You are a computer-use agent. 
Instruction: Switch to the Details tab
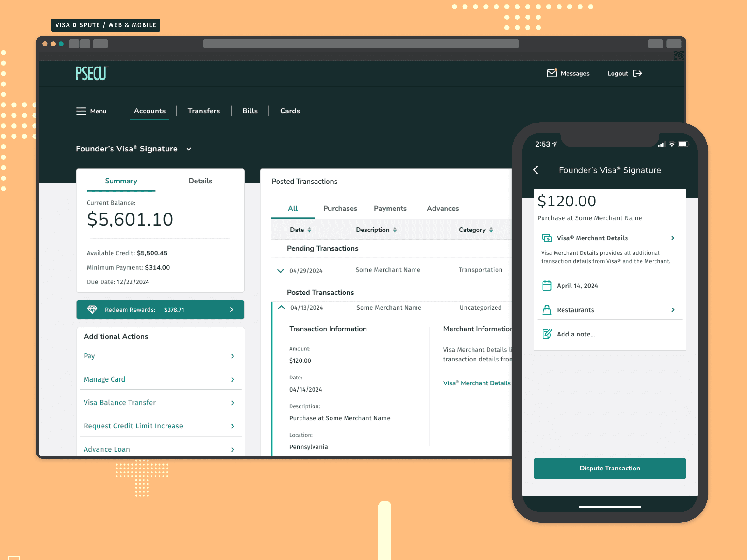(200, 181)
